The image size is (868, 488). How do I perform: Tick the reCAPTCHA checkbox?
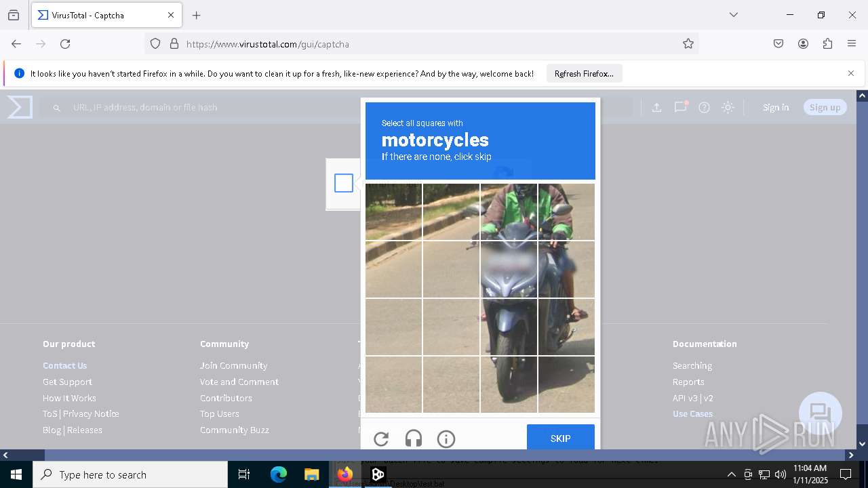(x=344, y=183)
